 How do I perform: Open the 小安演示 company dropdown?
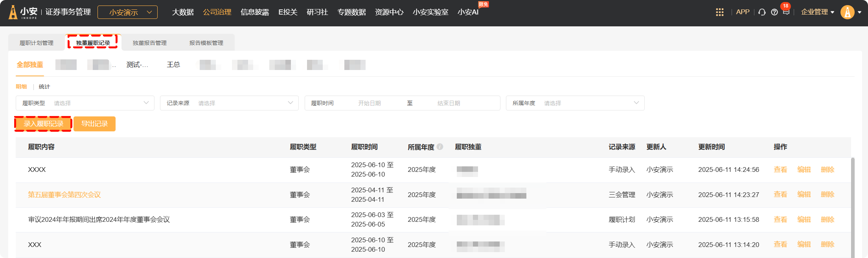(127, 12)
